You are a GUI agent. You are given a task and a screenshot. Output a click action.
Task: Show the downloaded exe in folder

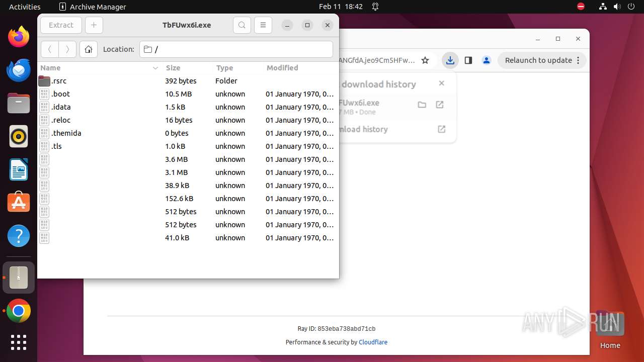coord(422,105)
